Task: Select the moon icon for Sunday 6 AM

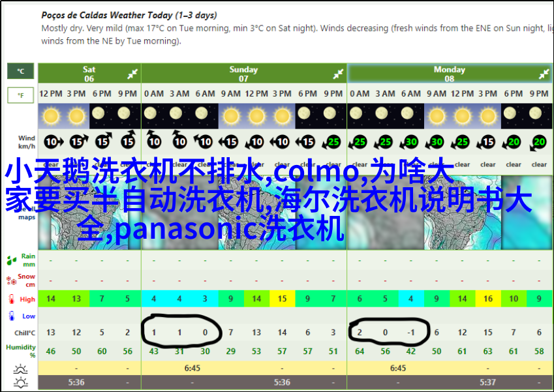Action: click(x=202, y=113)
